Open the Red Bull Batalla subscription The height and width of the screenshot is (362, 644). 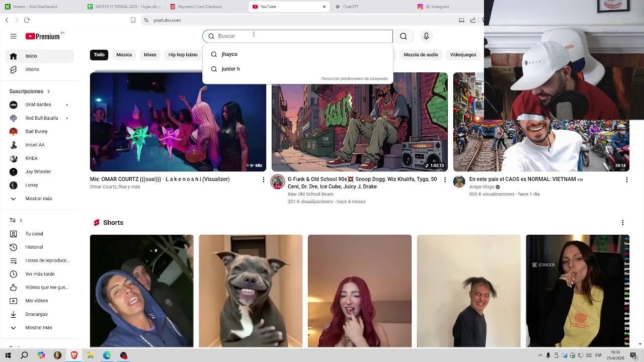point(39,118)
